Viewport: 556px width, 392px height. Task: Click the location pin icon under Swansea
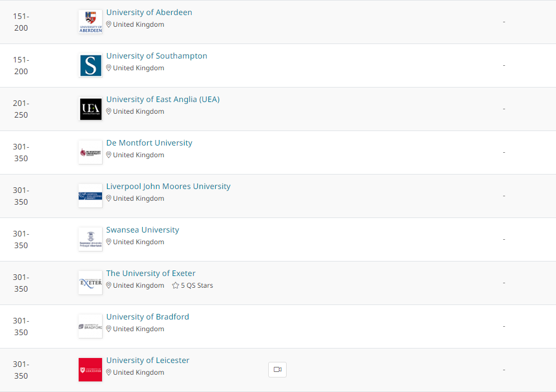(x=109, y=242)
